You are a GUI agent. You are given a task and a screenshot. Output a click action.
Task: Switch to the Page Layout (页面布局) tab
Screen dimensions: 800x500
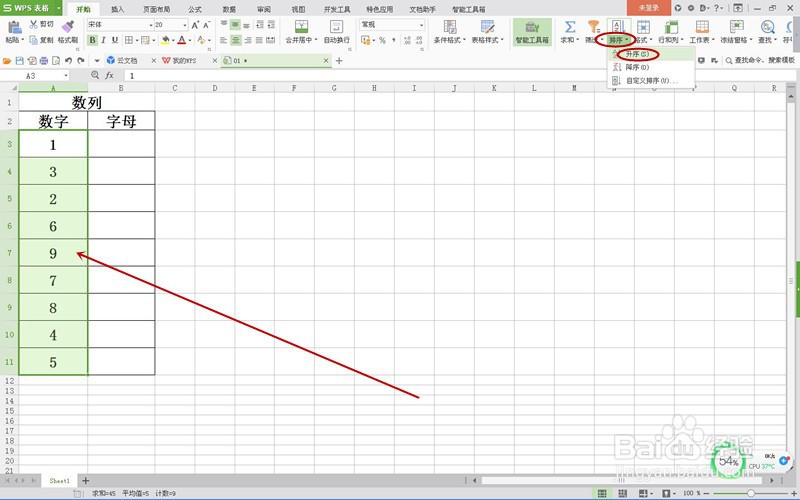pyautogui.click(x=156, y=9)
